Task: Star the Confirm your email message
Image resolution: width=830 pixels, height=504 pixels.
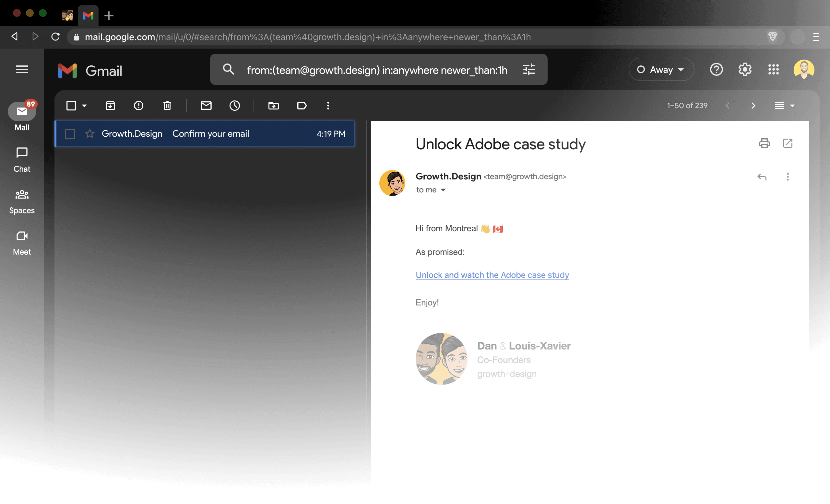Action: tap(89, 134)
